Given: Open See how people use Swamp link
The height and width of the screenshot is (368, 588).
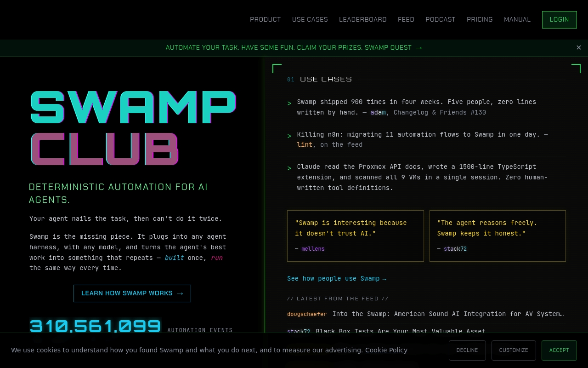Looking at the screenshot, I should 337,279.
